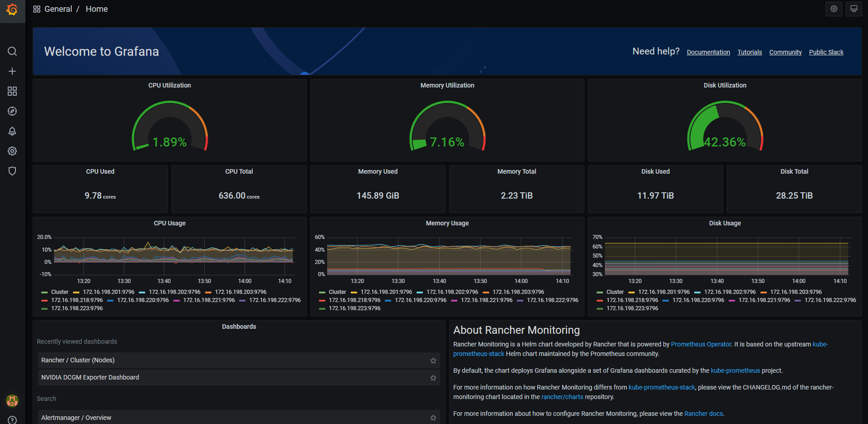Click the 145.89 GiB value
Viewport: 868px width, 424px height.
click(x=378, y=195)
